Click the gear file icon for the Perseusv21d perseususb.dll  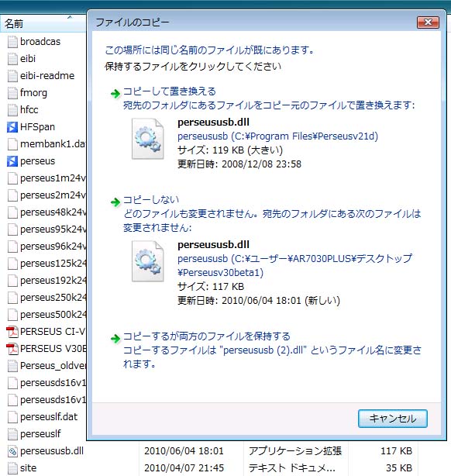147,139
